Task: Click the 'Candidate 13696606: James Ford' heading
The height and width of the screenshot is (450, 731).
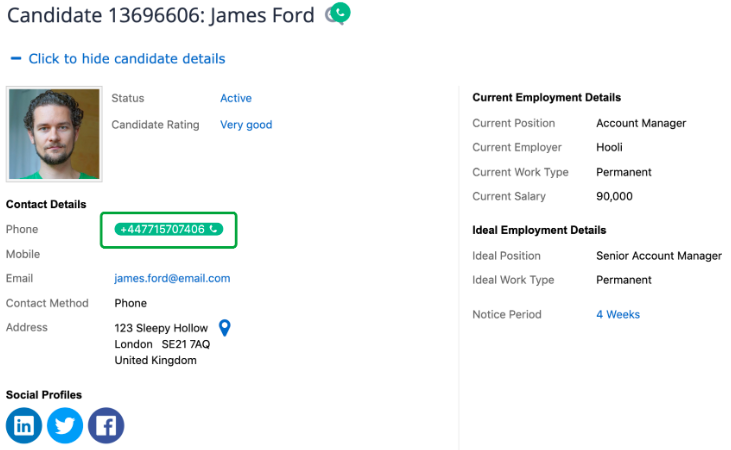Action: click(x=161, y=15)
